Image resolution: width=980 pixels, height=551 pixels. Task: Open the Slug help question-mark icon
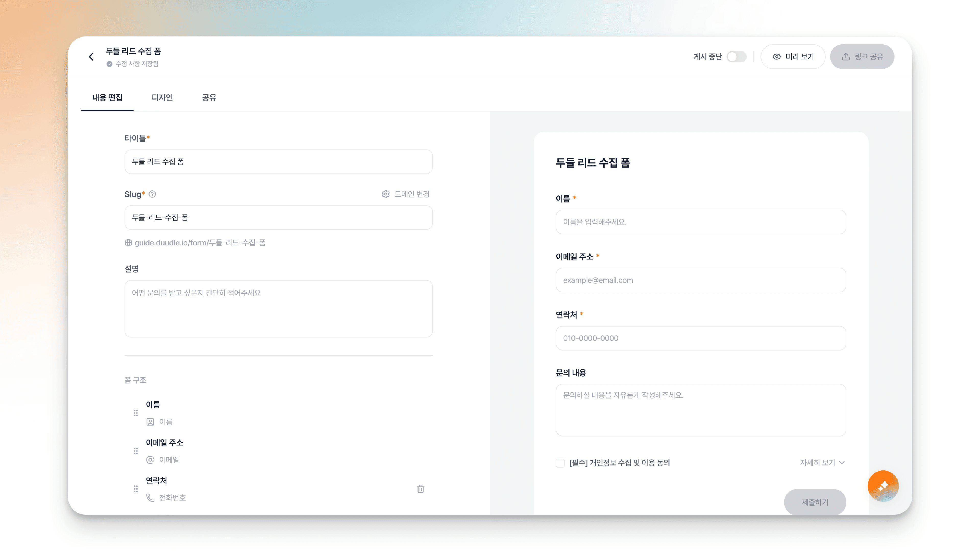click(x=152, y=194)
